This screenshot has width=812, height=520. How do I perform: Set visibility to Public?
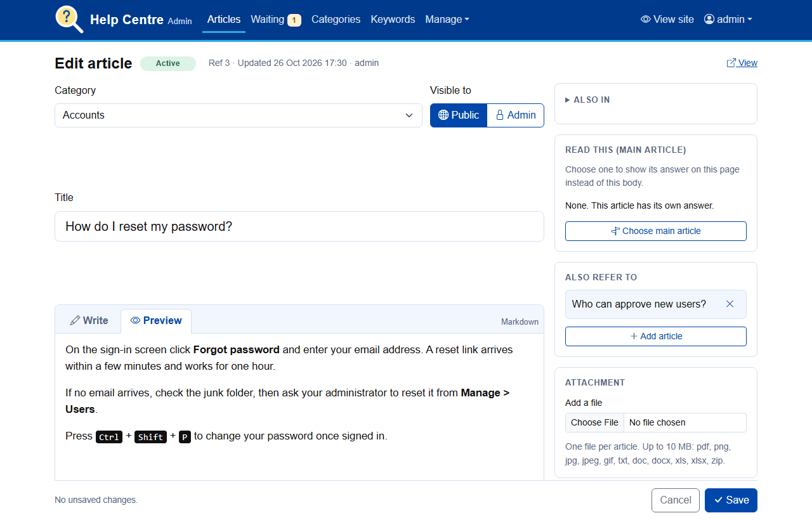tap(459, 115)
